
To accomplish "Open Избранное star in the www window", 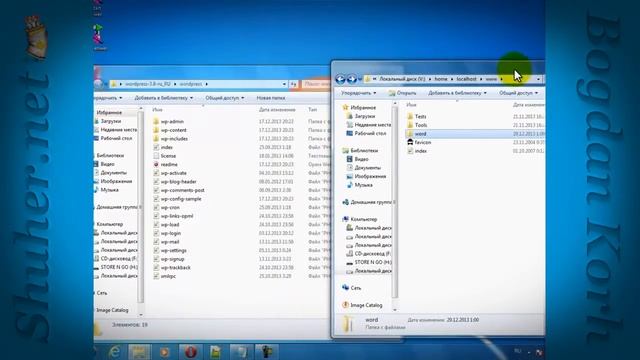I will (x=346, y=108).
